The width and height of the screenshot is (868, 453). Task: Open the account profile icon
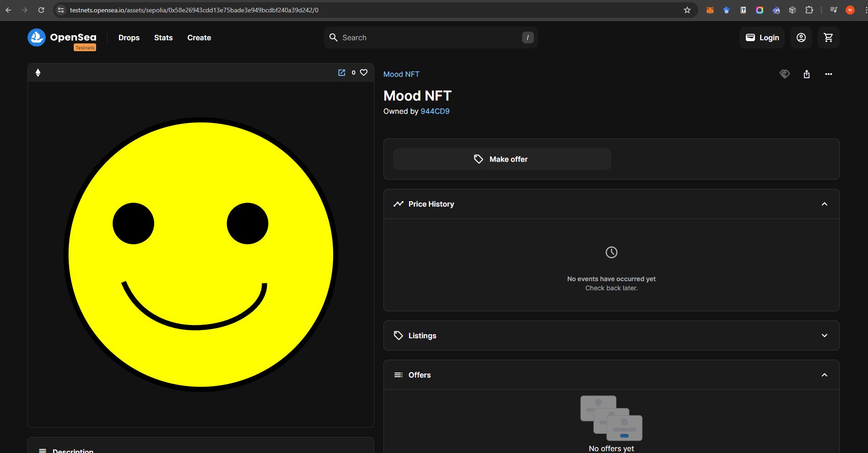[x=801, y=37]
